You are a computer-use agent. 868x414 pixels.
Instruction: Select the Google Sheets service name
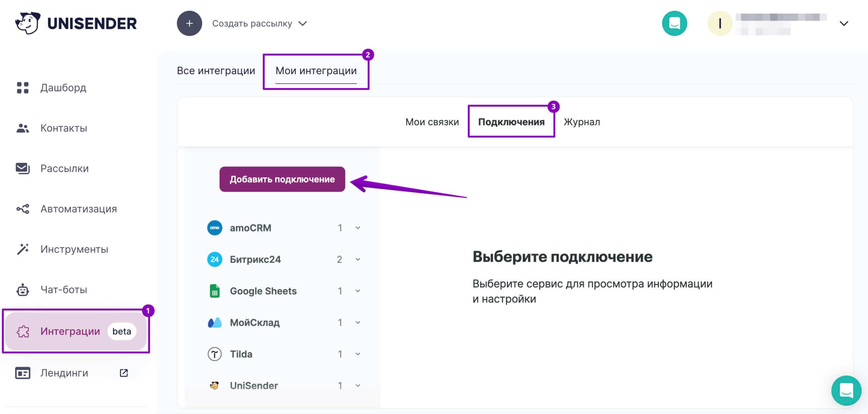(263, 291)
